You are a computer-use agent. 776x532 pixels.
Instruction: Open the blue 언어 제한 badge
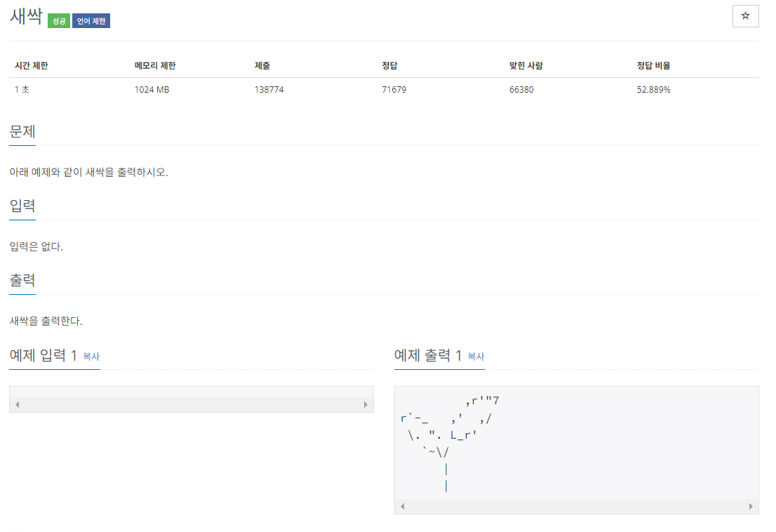point(91,20)
